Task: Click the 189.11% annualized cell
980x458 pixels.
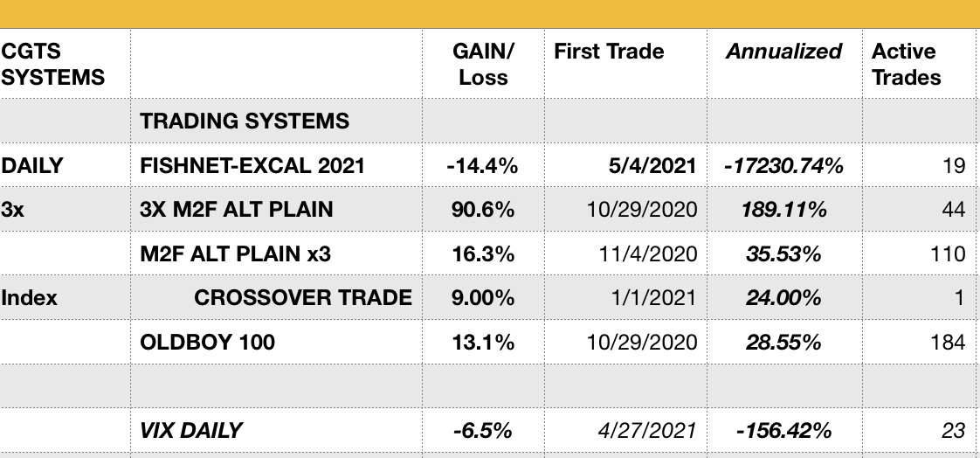Action: 783,210
